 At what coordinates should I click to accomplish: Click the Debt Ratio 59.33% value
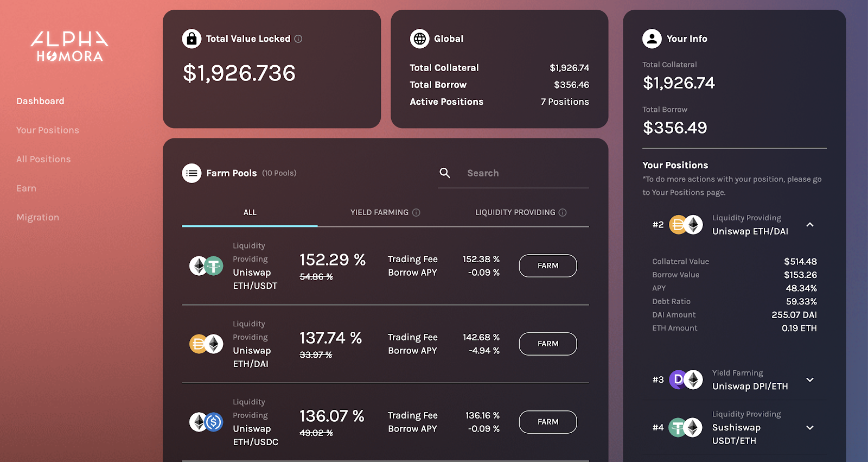coord(801,301)
